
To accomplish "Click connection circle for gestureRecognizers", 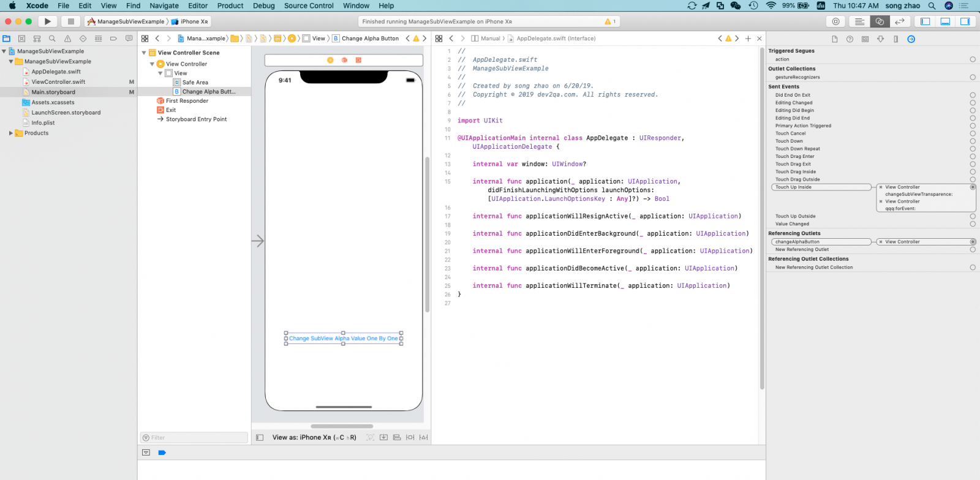I will (973, 77).
